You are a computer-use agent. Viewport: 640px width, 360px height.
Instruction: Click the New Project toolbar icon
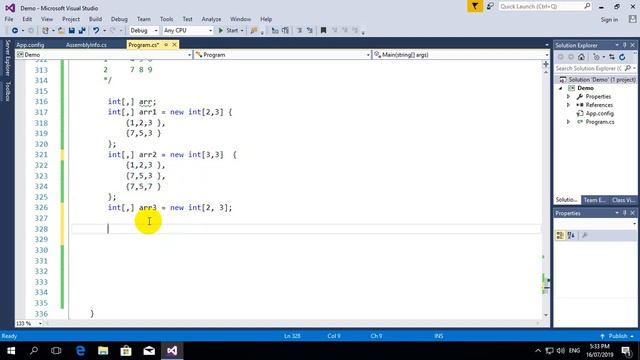tap(45, 30)
